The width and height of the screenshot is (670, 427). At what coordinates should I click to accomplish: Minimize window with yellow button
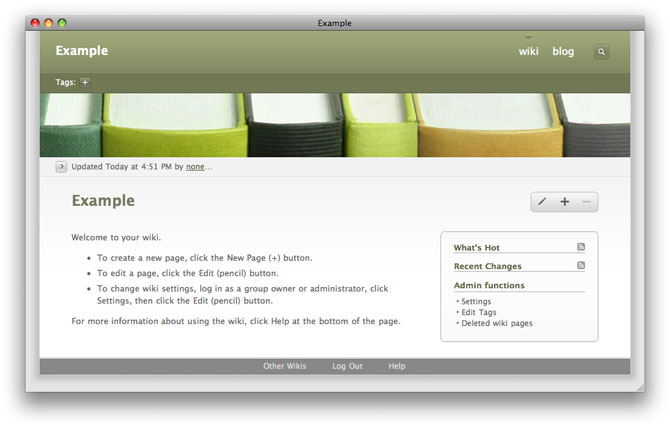(x=49, y=23)
